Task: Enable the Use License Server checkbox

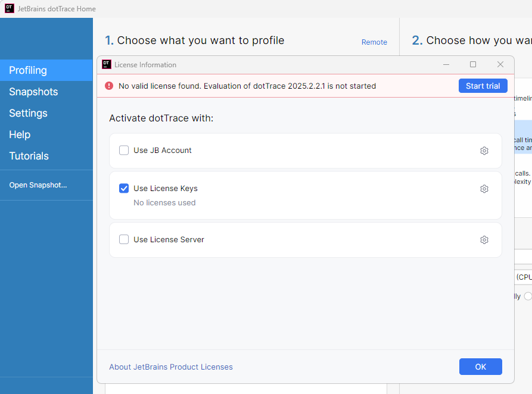Action: click(124, 240)
